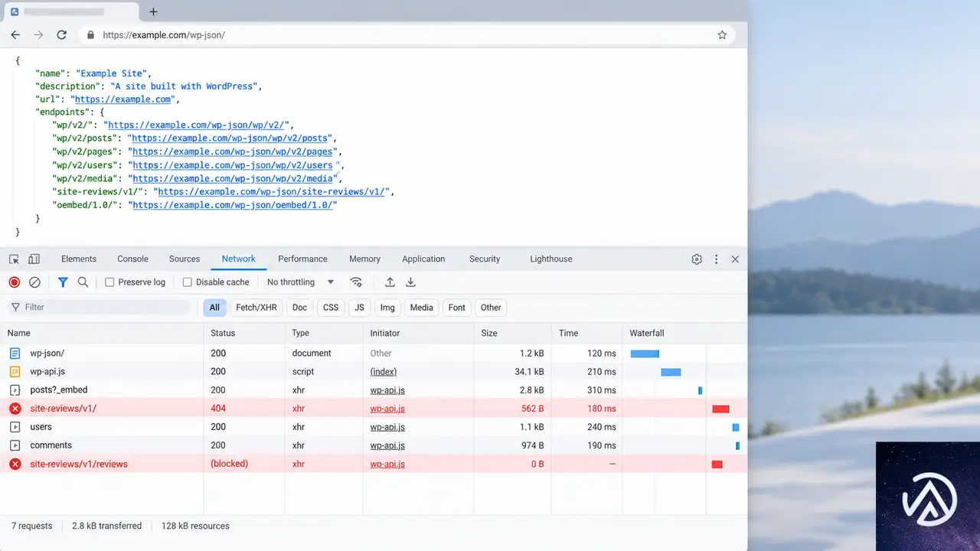The width and height of the screenshot is (980, 551).
Task: Toggle the network filter funnel icon
Action: tap(63, 282)
